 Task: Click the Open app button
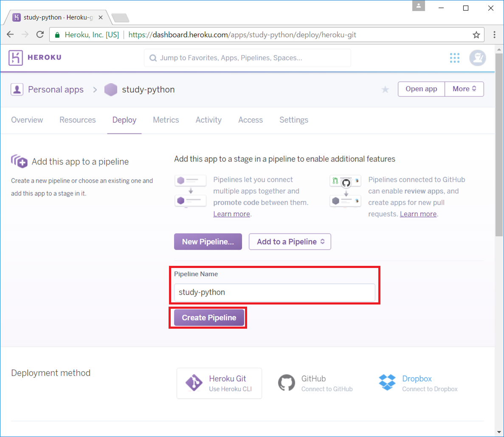421,89
